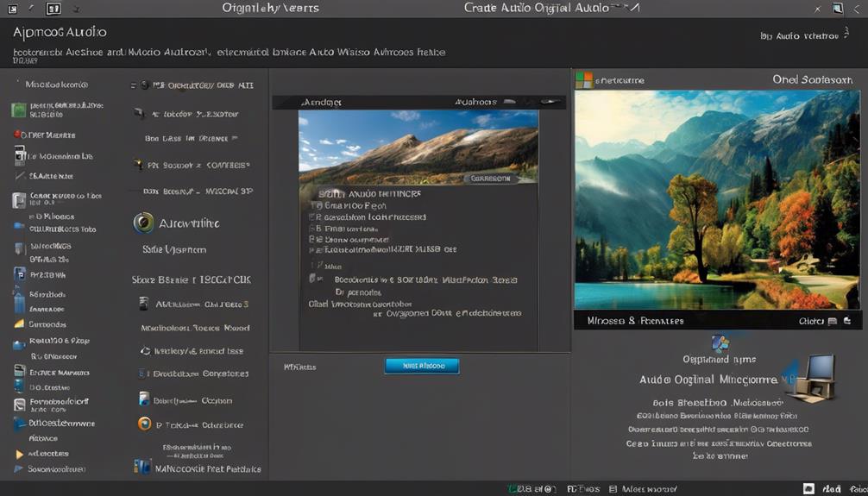Click the four-color Windows logo above the landscape image

click(x=584, y=79)
